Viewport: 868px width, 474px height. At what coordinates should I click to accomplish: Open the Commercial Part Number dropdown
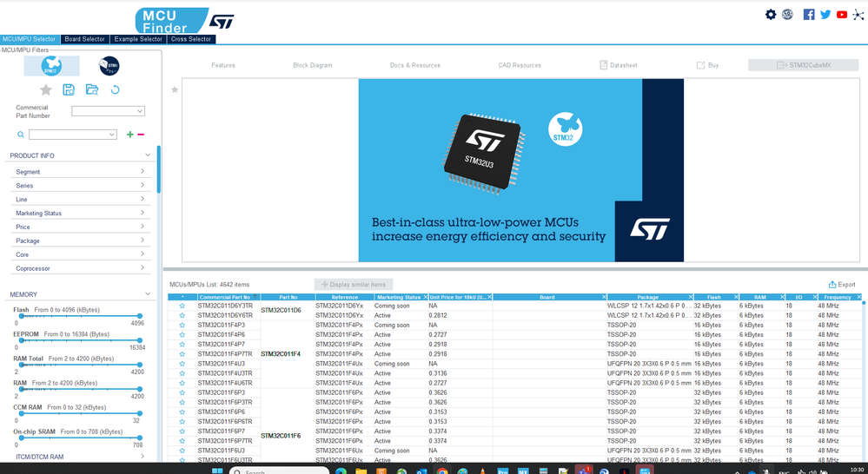pyautogui.click(x=140, y=111)
